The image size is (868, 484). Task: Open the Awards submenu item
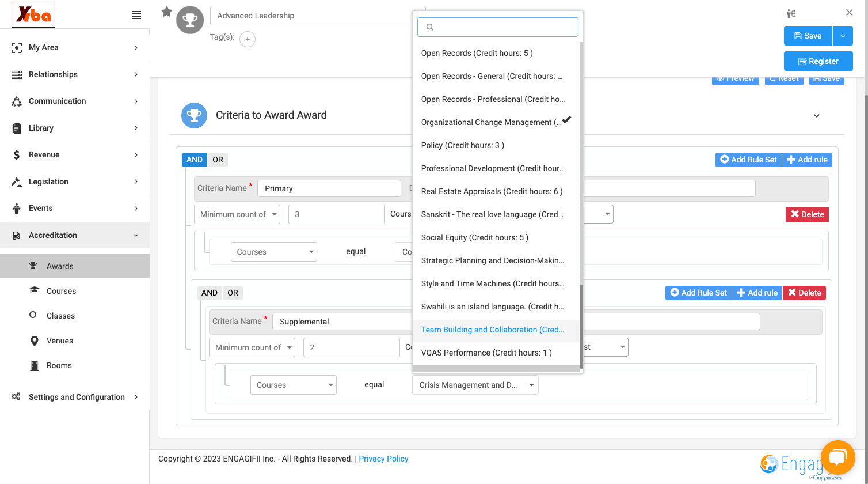(x=75, y=266)
